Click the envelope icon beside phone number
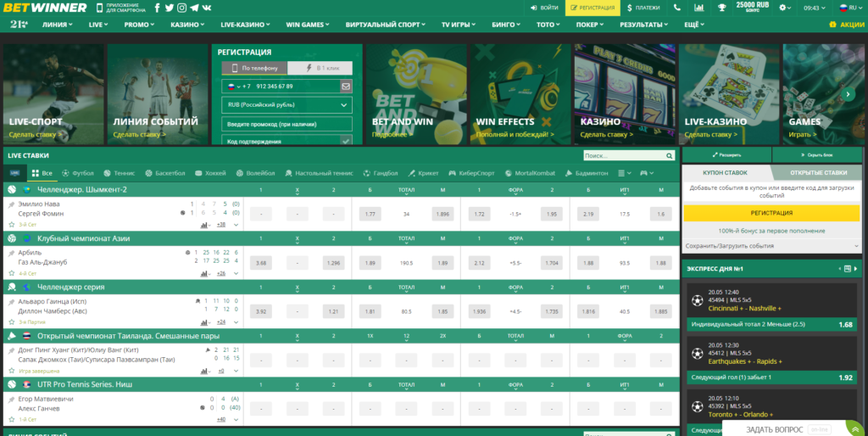The width and height of the screenshot is (868, 436). [346, 87]
